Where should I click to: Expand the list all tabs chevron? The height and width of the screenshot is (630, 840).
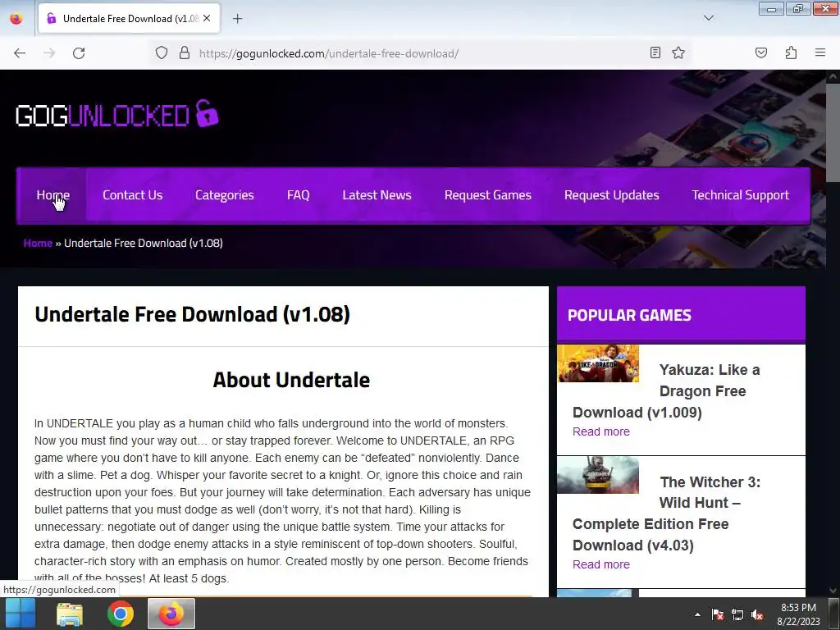click(708, 18)
